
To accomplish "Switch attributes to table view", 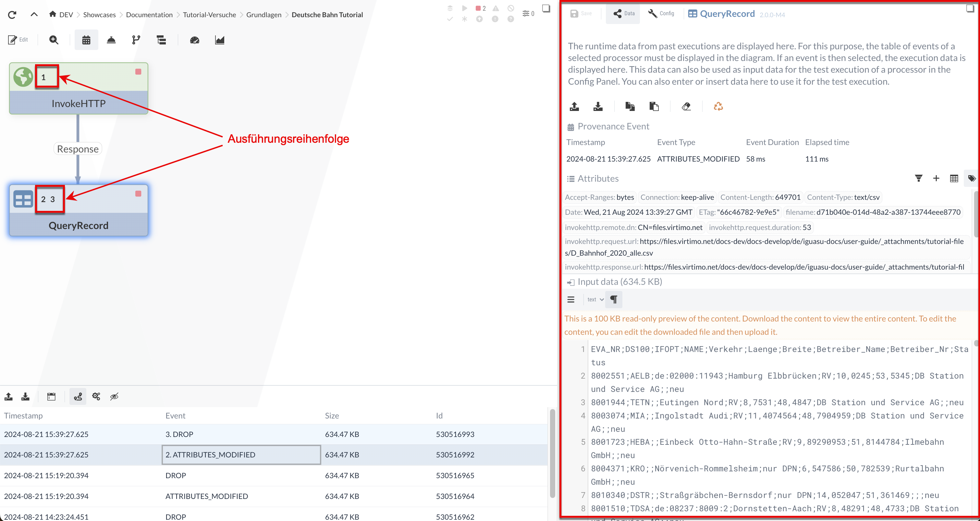I will pos(954,178).
